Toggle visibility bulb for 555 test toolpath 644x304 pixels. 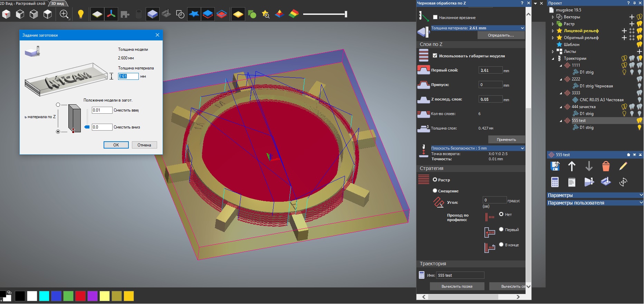640,120
